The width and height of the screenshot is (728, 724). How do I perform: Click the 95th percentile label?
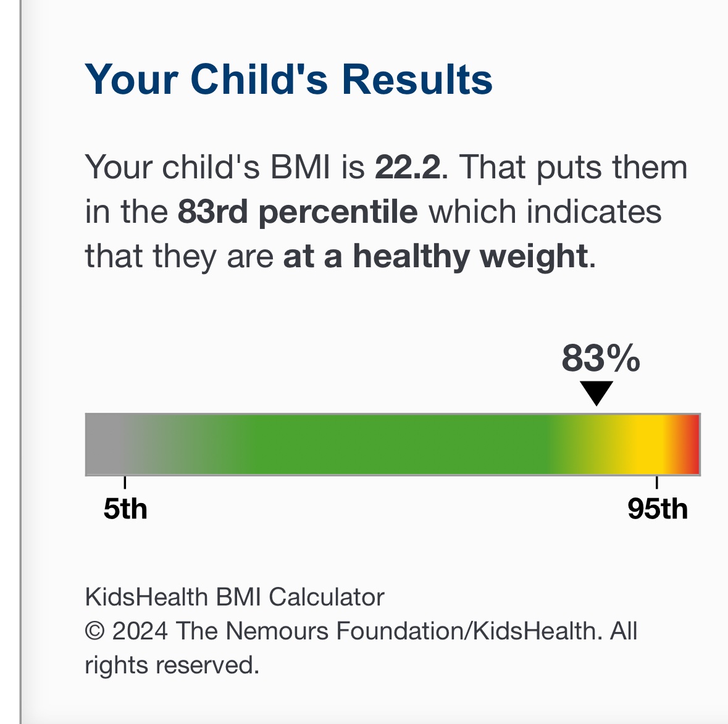[x=658, y=509]
